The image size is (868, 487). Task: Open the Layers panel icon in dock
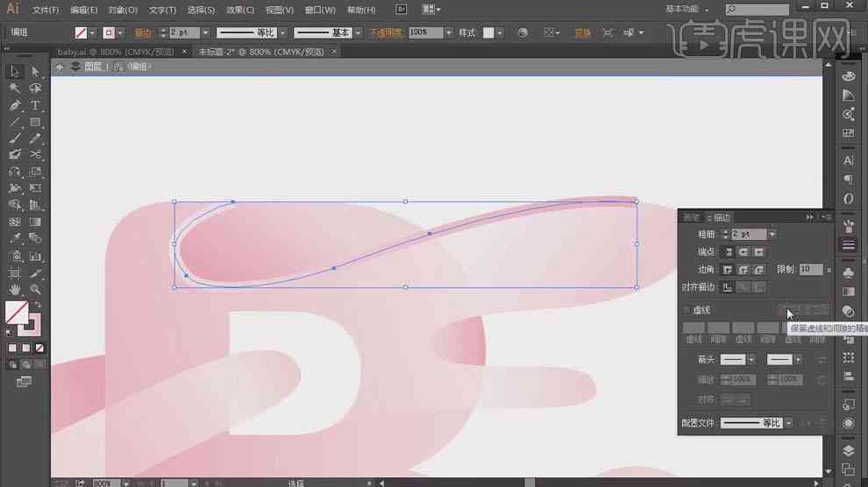tap(849, 450)
